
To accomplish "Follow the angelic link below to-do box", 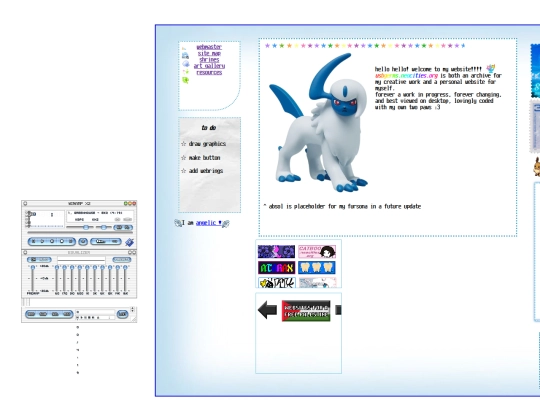I will pos(208,223).
